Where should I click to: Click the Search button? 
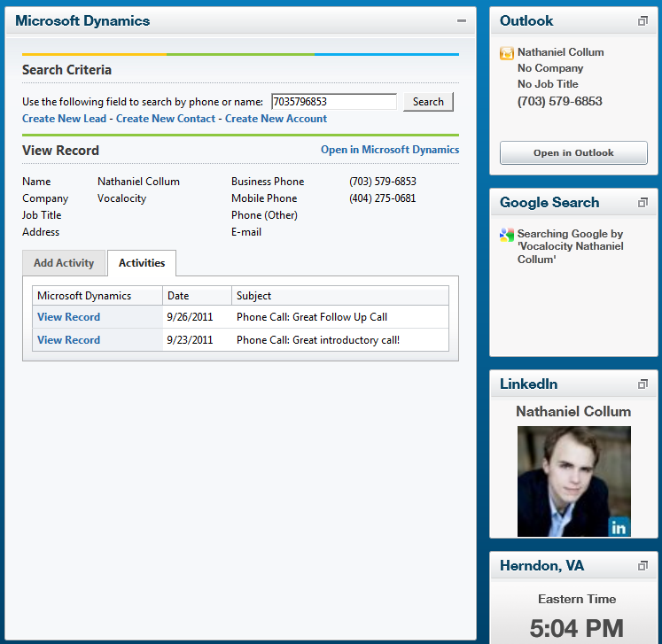(x=428, y=102)
